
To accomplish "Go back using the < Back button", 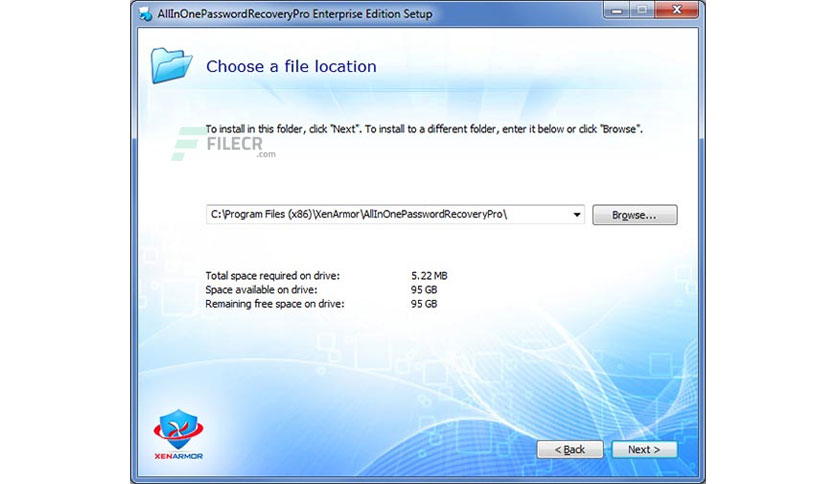I will click(x=570, y=449).
